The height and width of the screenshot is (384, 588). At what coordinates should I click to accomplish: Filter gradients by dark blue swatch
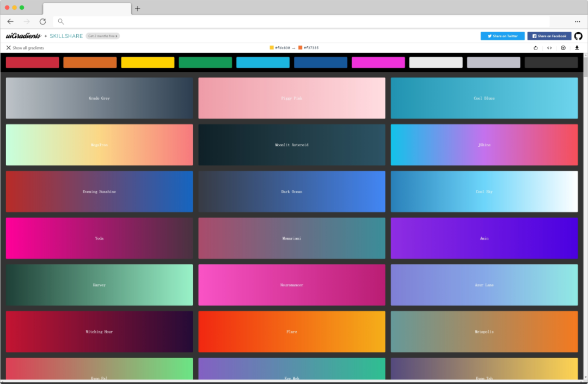pos(321,63)
